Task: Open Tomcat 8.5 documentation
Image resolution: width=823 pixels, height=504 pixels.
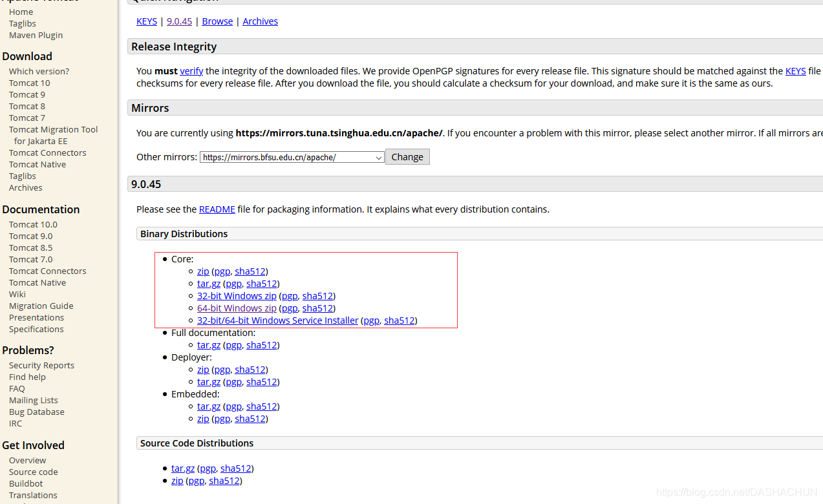Action: 31,247
